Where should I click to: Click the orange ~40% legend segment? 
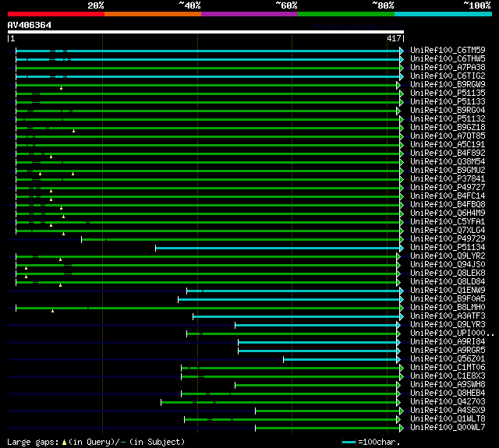(x=153, y=14)
